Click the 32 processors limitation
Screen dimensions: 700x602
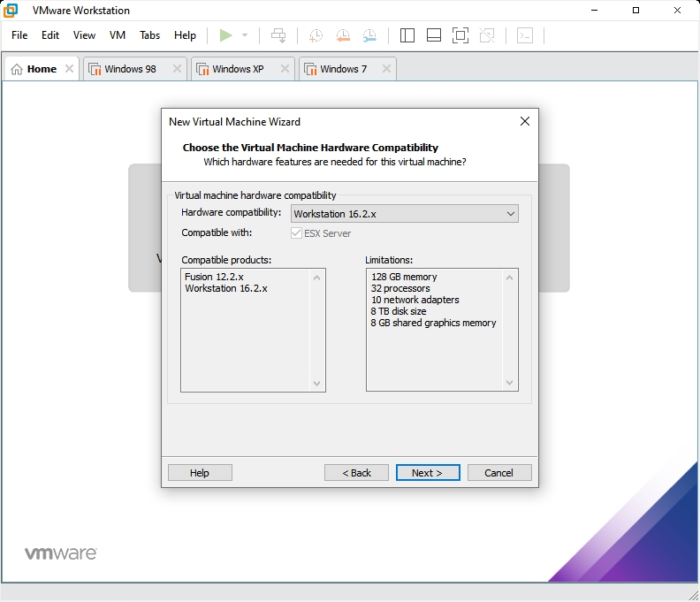click(x=400, y=288)
